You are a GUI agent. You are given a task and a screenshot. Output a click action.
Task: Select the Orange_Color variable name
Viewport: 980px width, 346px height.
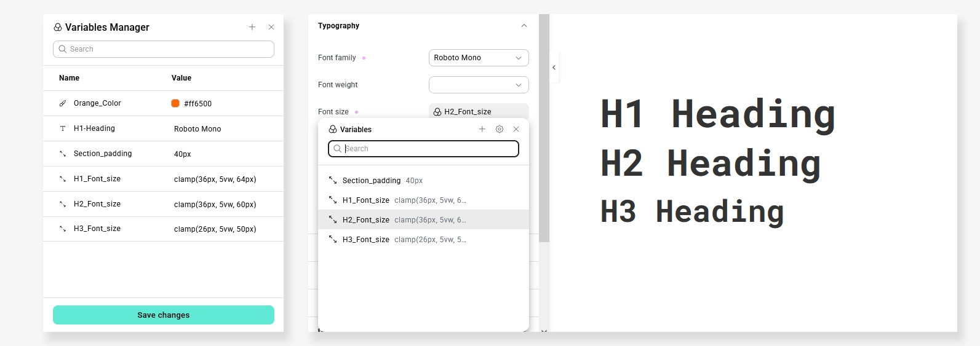click(x=97, y=103)
